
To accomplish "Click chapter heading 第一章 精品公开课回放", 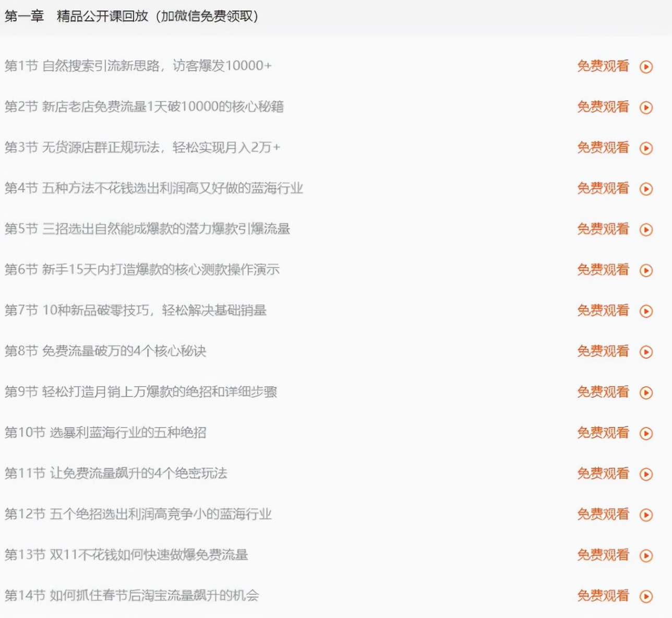I will 131,16.
